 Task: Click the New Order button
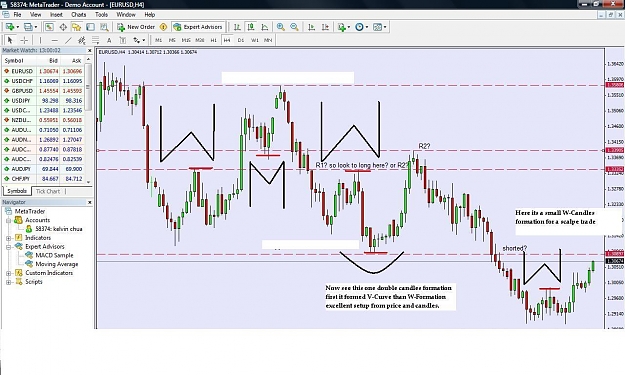pos(136,27)
